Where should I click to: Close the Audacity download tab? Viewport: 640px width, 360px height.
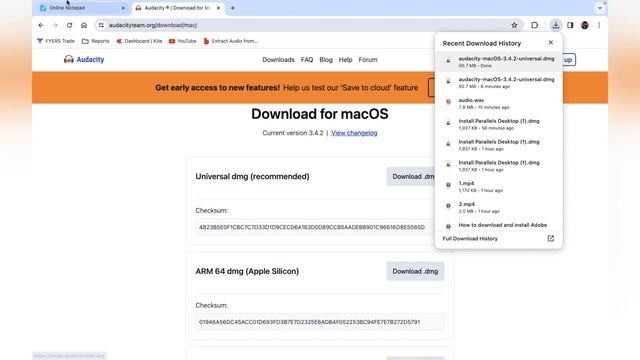218,8
